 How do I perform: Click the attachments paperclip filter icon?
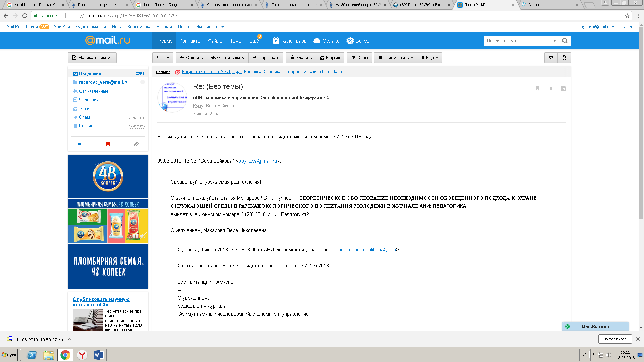click(x=136, y=144)
